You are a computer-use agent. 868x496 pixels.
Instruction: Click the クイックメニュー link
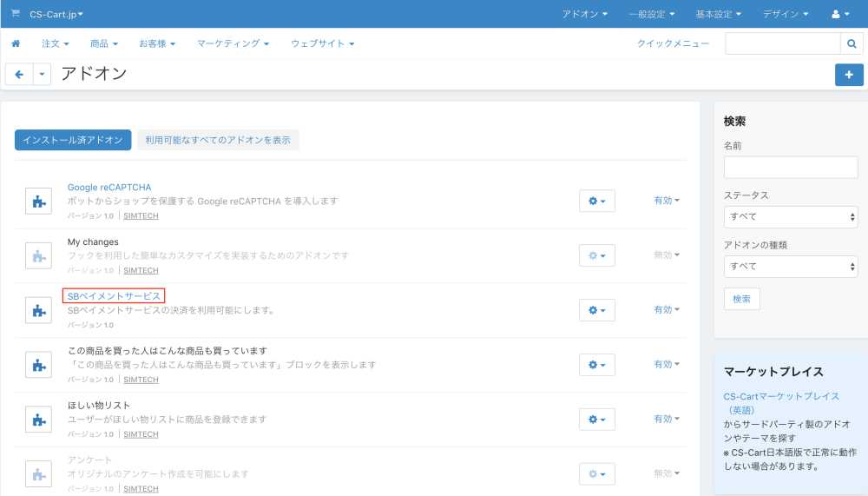click(x=674, y=43)
